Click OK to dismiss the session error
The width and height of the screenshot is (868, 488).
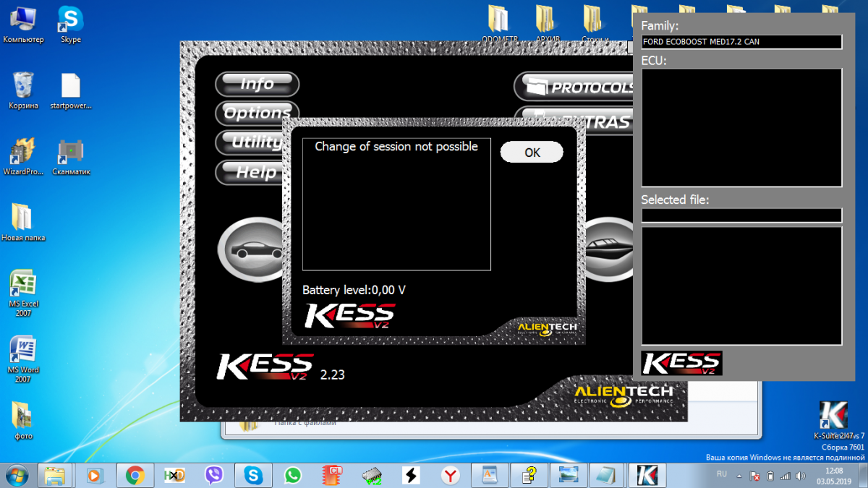[531, 153]
